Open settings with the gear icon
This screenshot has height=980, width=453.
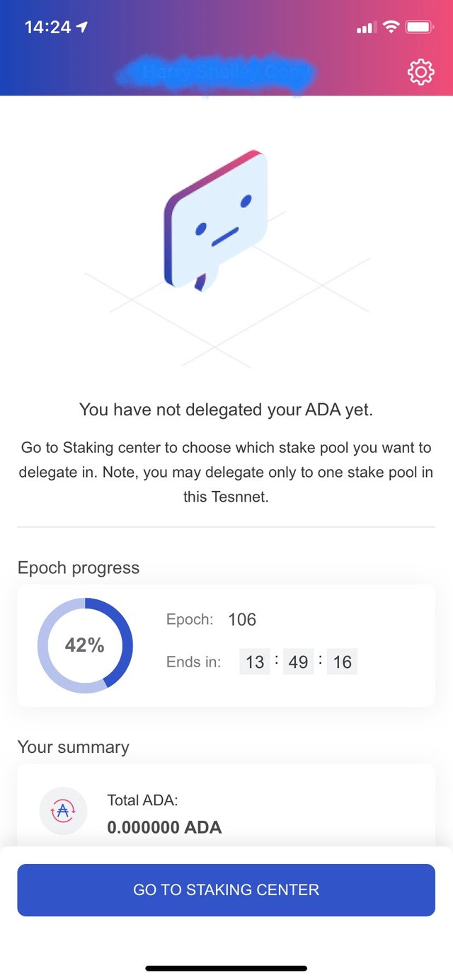(x=420, y=71)
